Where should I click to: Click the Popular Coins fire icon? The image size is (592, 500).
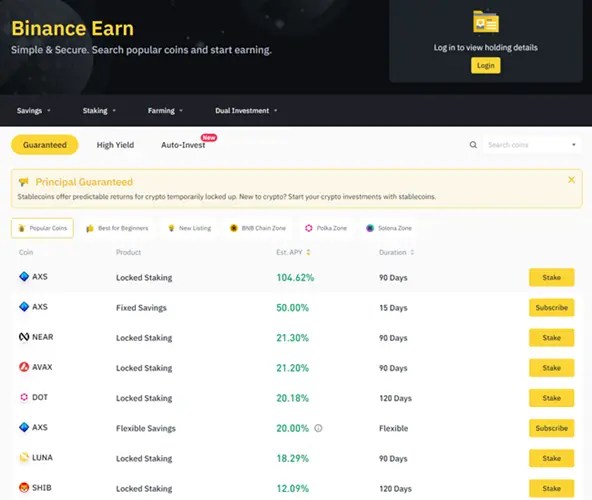[22, 228]
